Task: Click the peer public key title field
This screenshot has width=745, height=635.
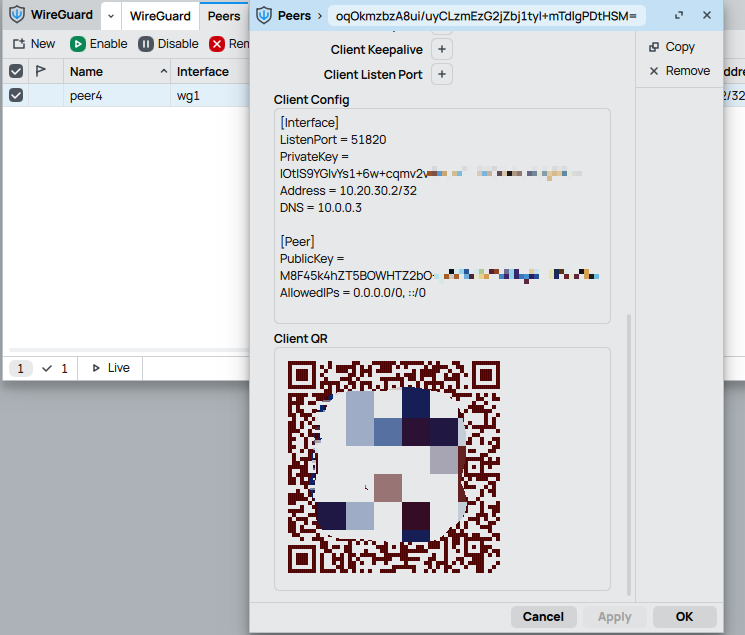Action: tap(487, 16)
